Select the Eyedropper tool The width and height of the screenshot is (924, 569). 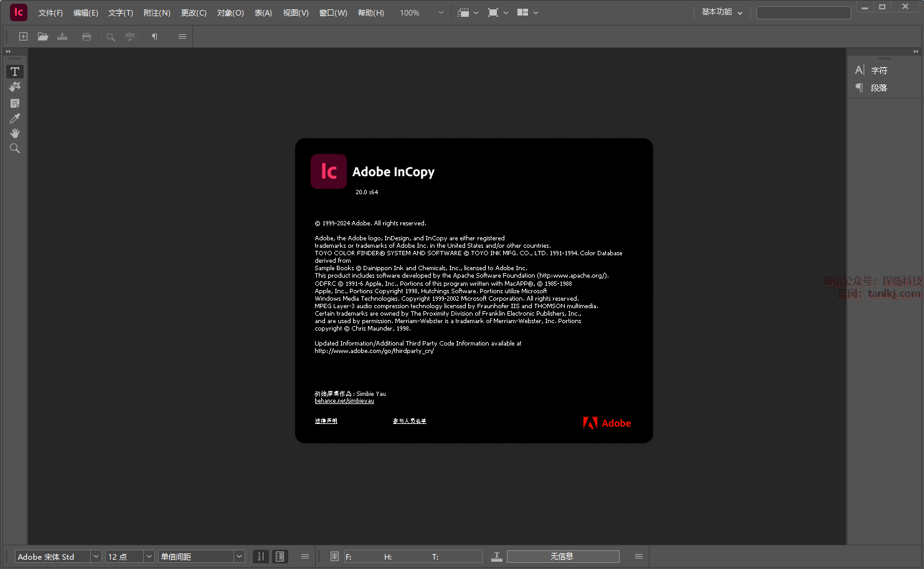(15, 118)
